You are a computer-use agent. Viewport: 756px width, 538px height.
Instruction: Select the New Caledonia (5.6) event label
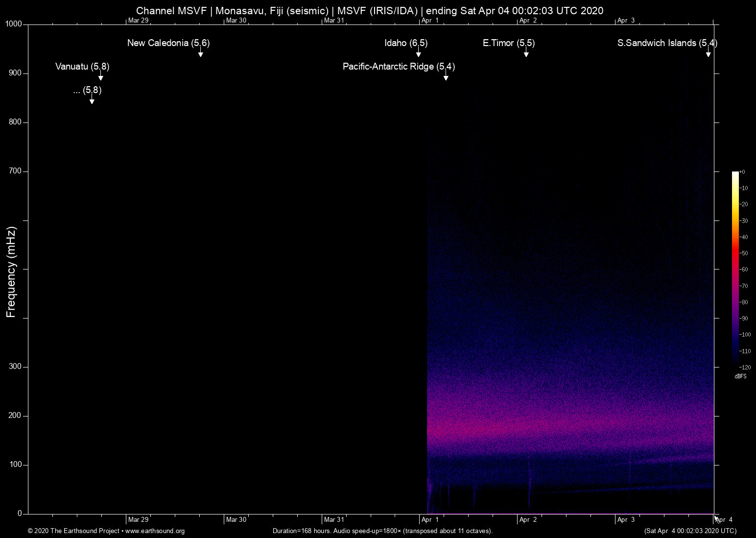[x=168, y=43]
